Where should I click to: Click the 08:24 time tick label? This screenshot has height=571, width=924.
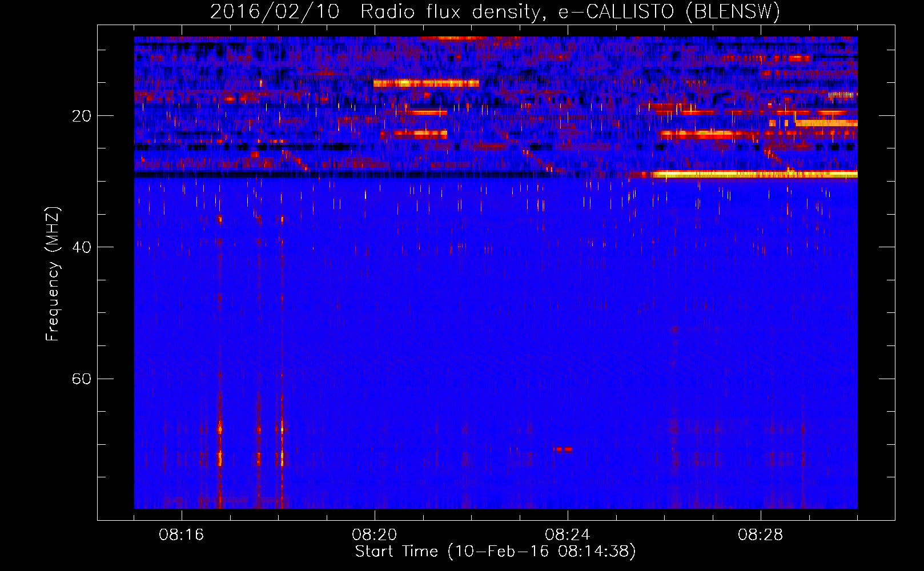coord(568,535)
